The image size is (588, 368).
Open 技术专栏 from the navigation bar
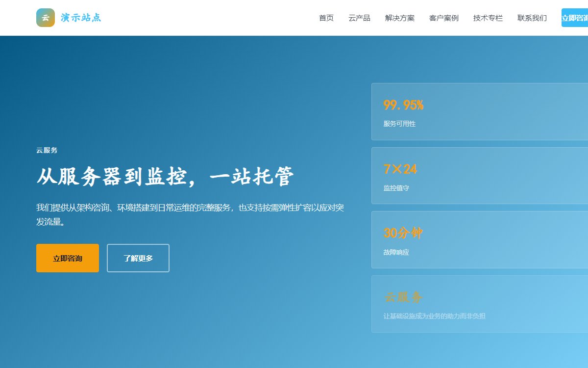(x=488, y=18)
